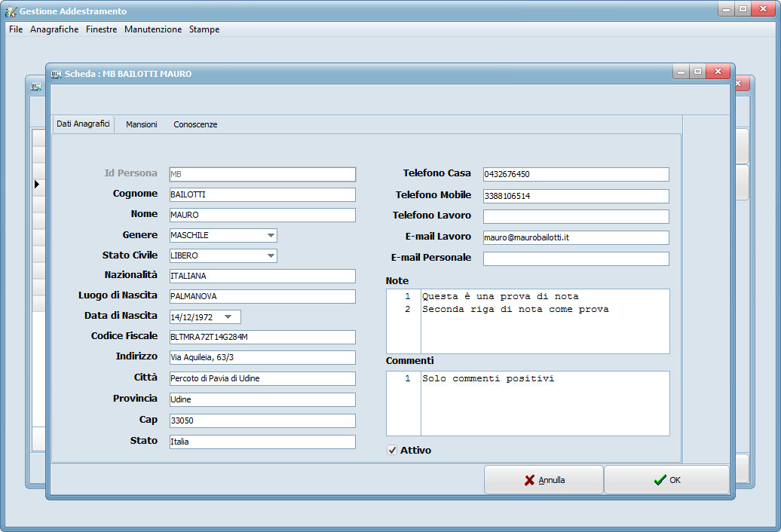Expand the Genere dropdown arrow

[271, 235]
